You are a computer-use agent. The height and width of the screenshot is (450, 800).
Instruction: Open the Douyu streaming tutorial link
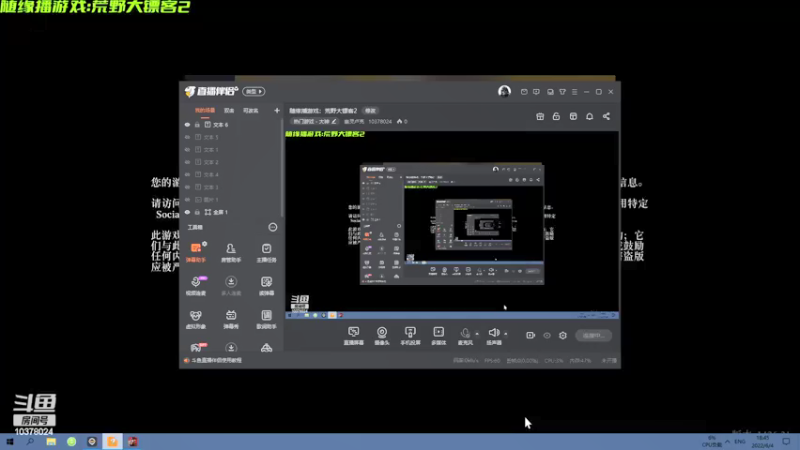213,360
